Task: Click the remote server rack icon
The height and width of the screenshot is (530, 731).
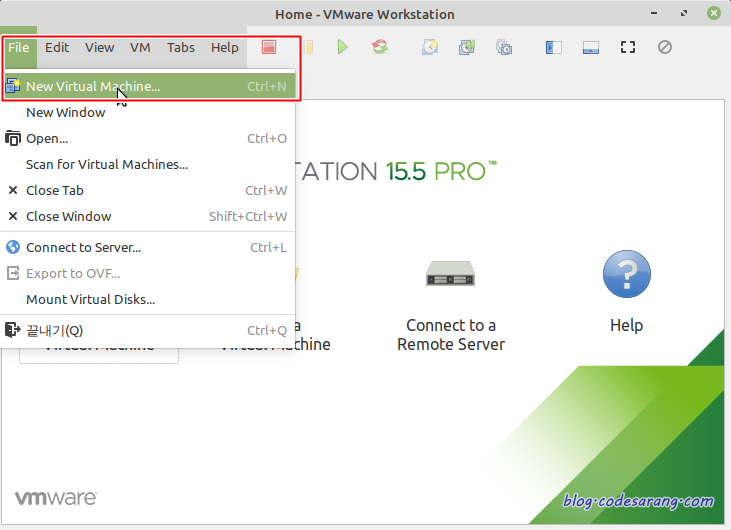Action: click(450, 273)
